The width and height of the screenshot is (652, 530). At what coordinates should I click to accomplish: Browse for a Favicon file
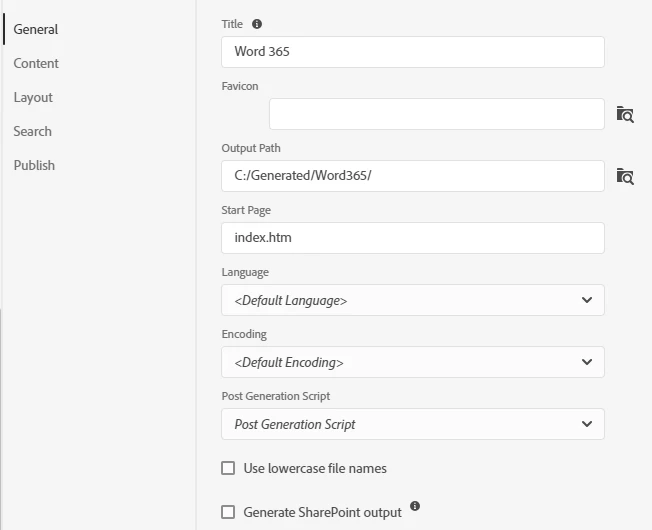(625, 114)
